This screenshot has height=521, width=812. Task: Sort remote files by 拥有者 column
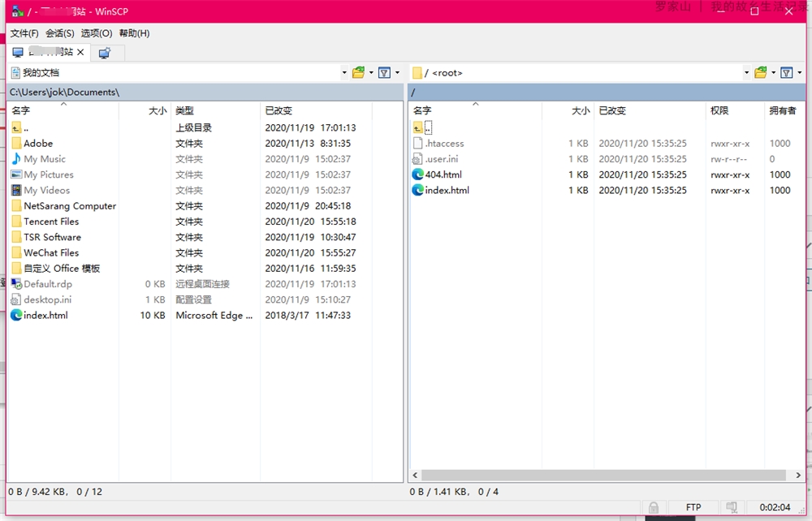click(x=784, y=110)
